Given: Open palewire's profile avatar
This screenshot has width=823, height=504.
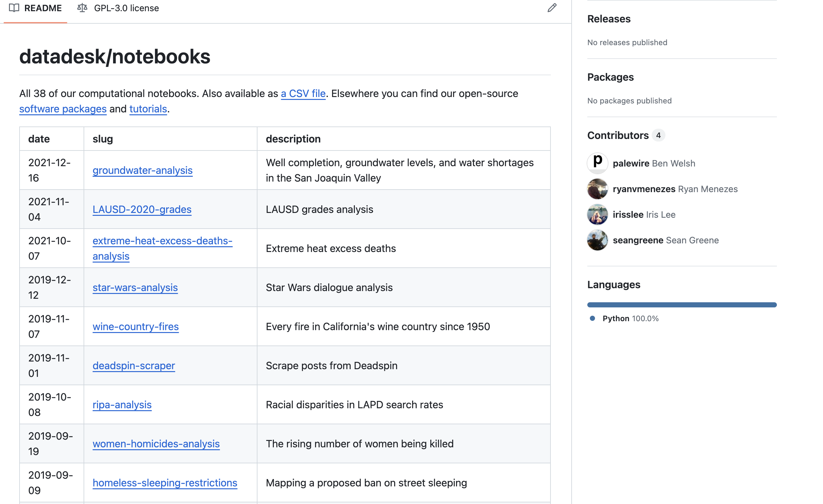Looking at the screenshot, I should (x=597, y=163).
